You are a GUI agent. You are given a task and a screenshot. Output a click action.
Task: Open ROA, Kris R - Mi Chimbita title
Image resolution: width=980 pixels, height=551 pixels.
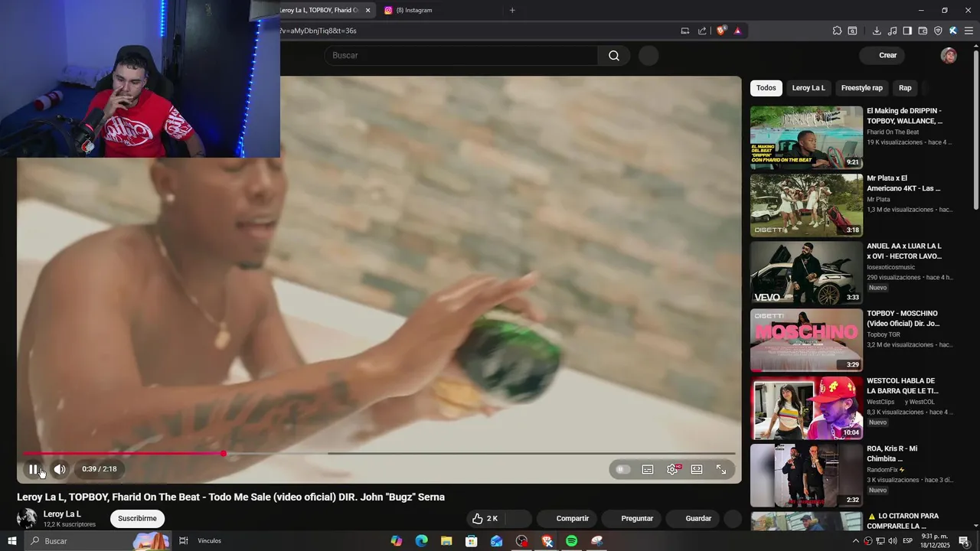(892, 454)
